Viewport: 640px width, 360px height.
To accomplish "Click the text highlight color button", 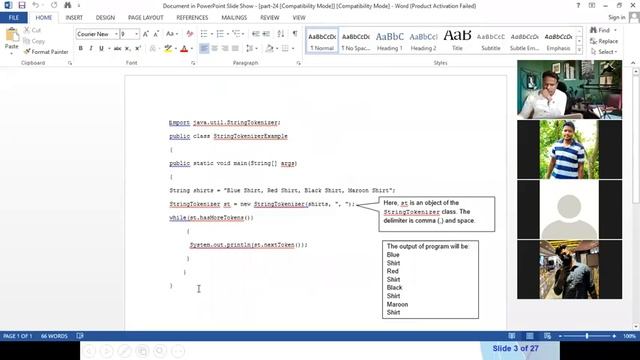I will 168,49.
